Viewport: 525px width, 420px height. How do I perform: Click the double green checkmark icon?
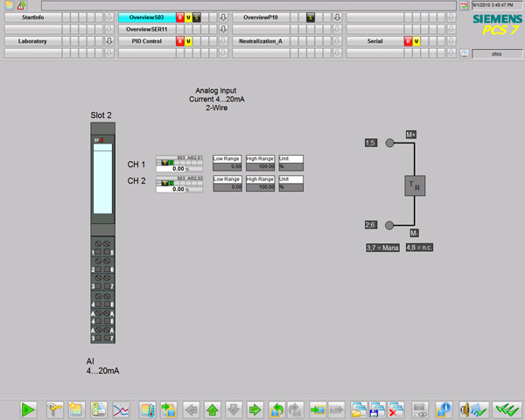pos(504,409)
